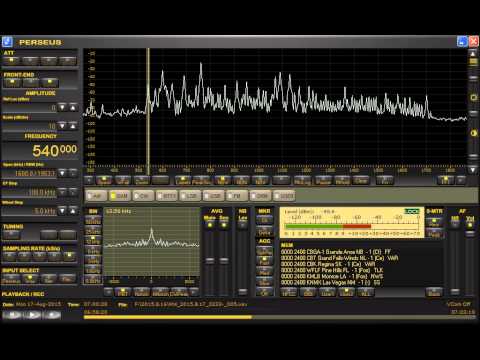Toggle the third FRONT-END button
This screenshot has width=480, height=360.
point(49,83)
